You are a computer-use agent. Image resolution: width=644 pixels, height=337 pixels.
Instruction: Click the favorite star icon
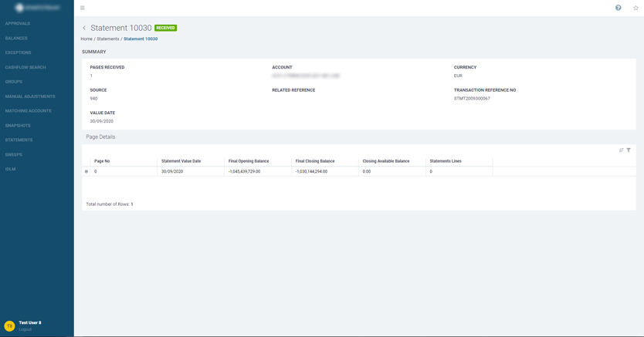tap(636, 8)
